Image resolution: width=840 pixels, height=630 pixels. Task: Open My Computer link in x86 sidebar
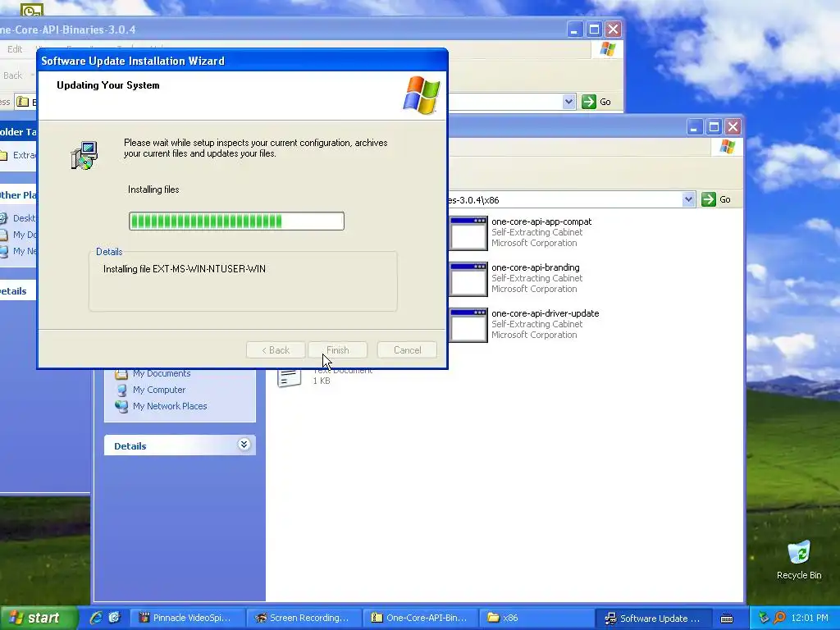(159, 390)
